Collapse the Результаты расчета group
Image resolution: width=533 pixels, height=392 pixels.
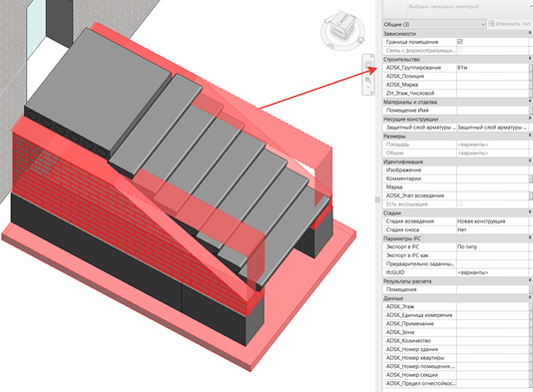530,281
